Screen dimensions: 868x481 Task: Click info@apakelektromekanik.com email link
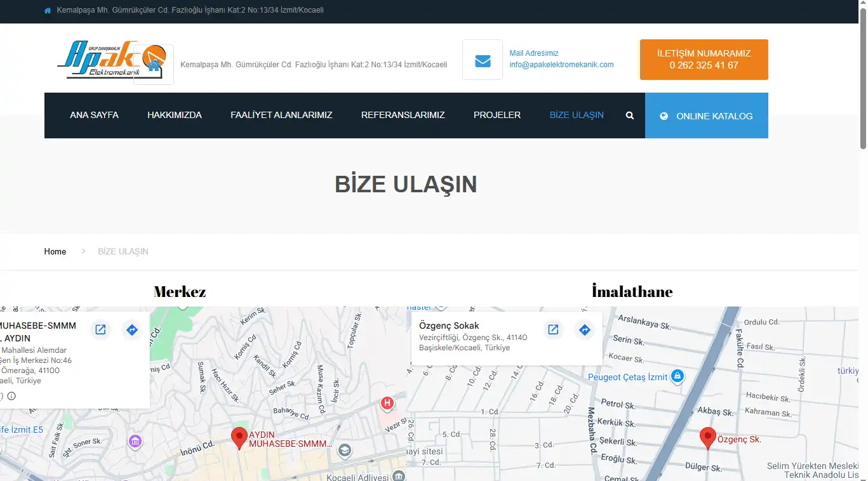561,65
